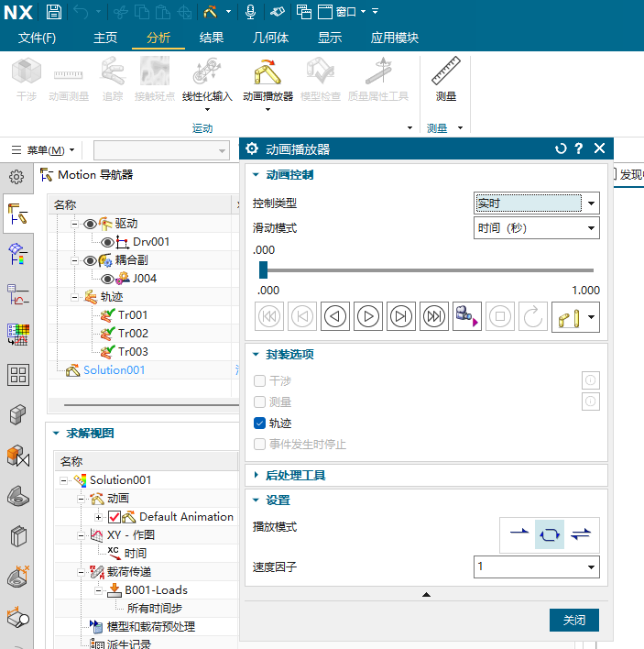
Task: Open the resource bar settings gear
Action: [16, 177]
